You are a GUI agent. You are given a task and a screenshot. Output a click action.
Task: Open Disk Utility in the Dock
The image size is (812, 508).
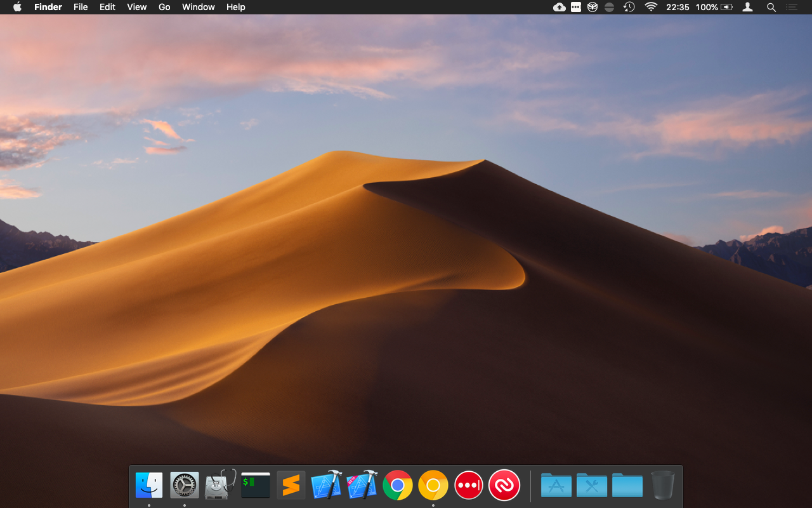[220, 486]
